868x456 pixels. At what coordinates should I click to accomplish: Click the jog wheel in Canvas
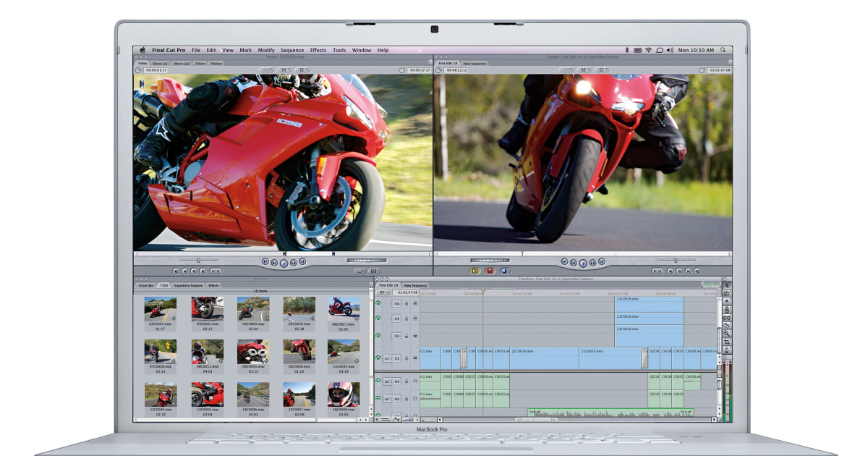point(490,260)
